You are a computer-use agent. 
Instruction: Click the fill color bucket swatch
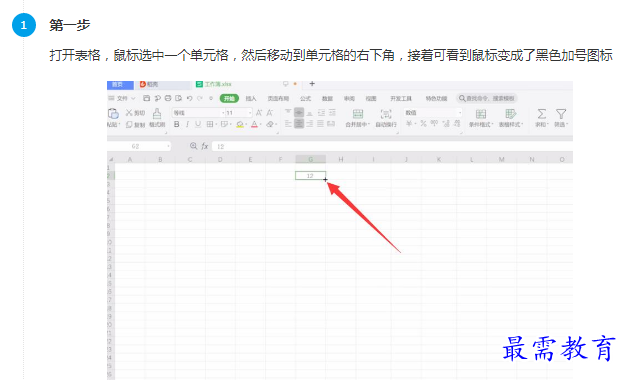pyautogui.click(x=240, y=124)
